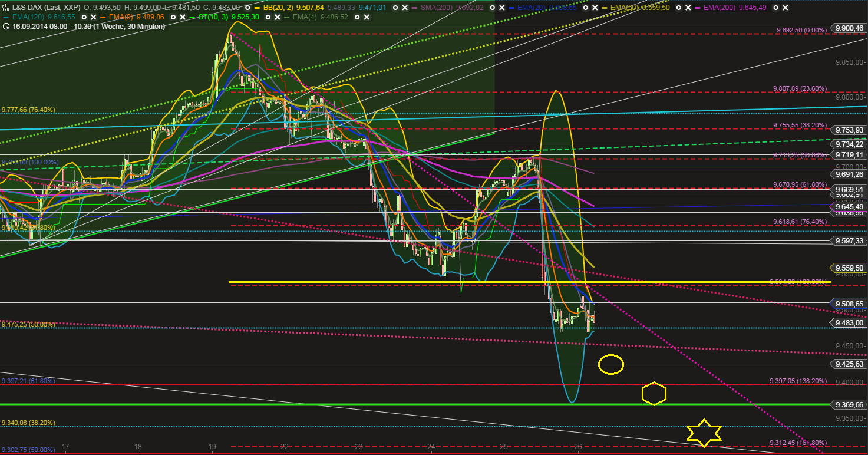Click the 9.559,50 price axis label

point(848,268)
